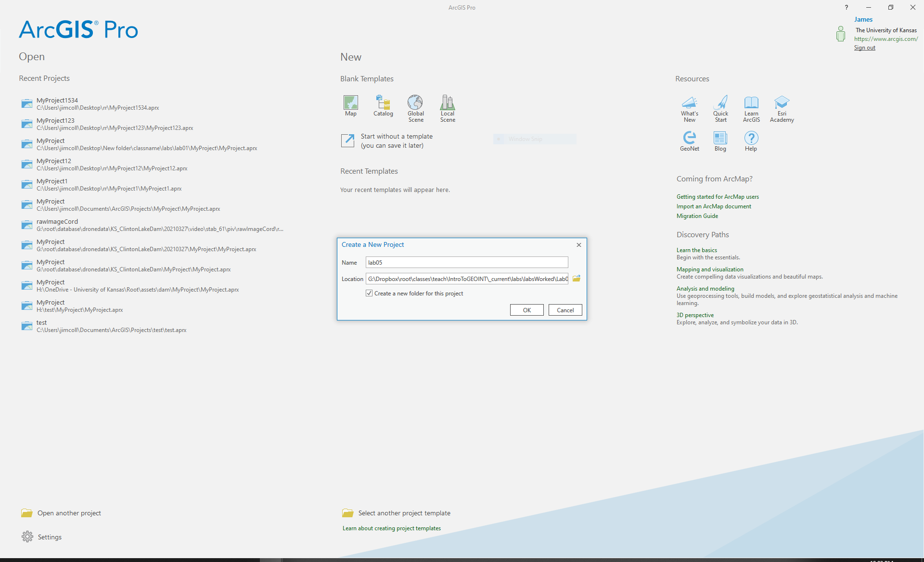Click the Select another project template folder icon
The height and width of the screenshot is (562, 924).
pyautogui.click(x=348, y=513)
